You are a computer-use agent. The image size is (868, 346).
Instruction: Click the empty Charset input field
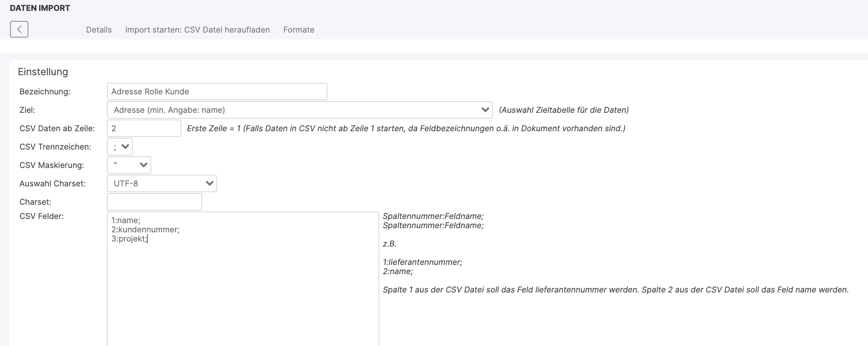pos(154,202)
